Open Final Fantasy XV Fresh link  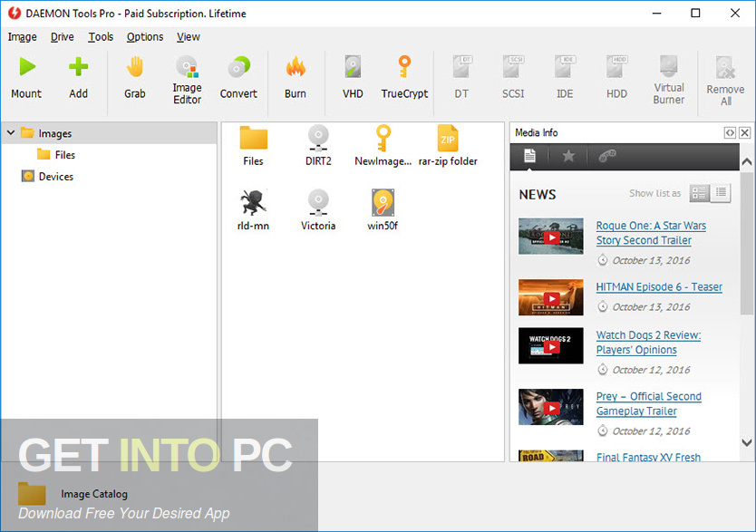coord(648,457)
